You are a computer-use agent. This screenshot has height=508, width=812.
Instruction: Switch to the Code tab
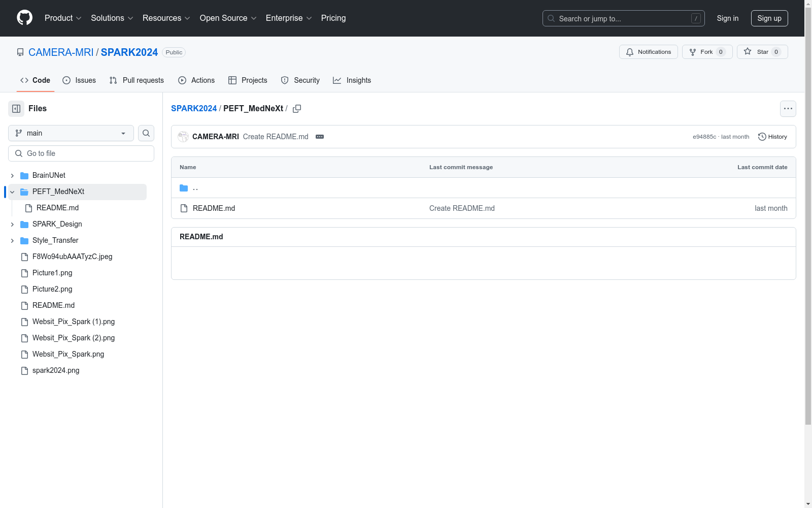(x=36, y=80)
